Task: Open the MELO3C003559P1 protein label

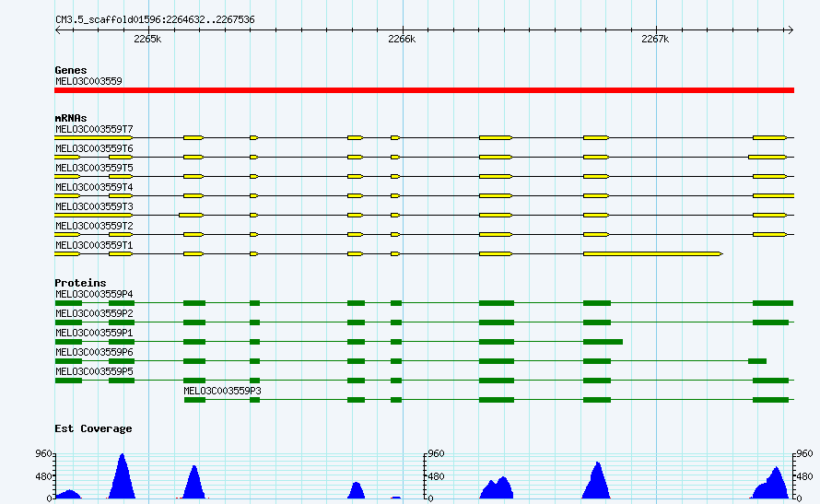Action: pyautogui.click(x=94, y=333)
